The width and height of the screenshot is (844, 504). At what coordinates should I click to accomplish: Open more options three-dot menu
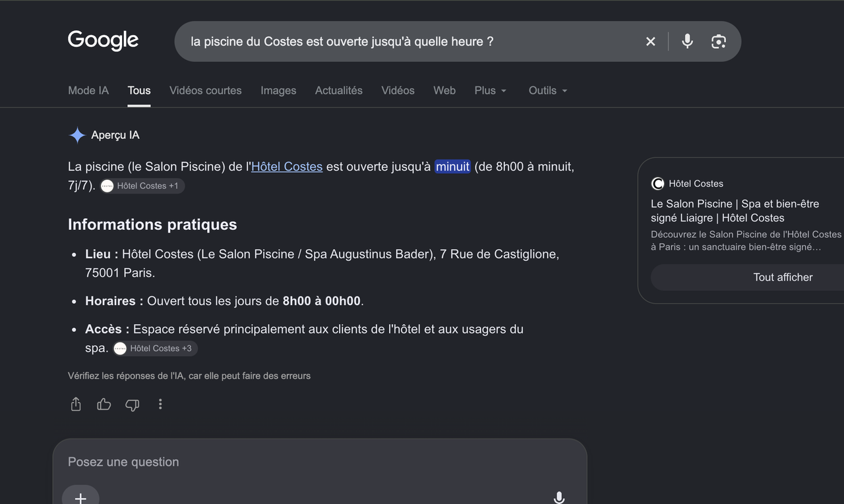click(160, 404)
